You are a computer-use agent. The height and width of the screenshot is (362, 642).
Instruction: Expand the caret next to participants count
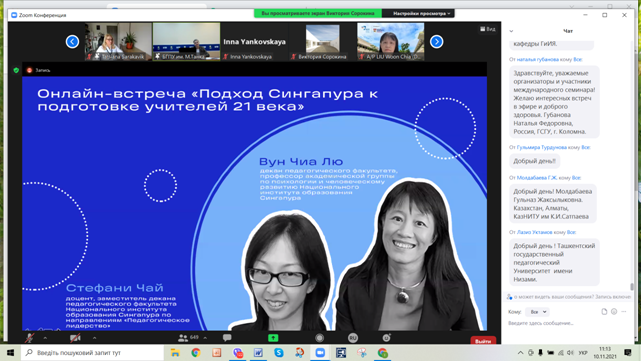(205, 338)
